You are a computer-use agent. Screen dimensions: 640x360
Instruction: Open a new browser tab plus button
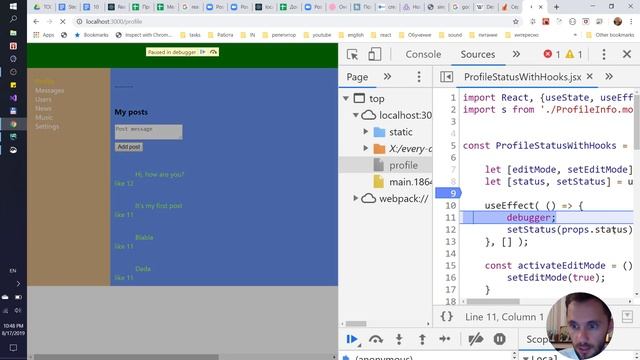tap(556, 7)
